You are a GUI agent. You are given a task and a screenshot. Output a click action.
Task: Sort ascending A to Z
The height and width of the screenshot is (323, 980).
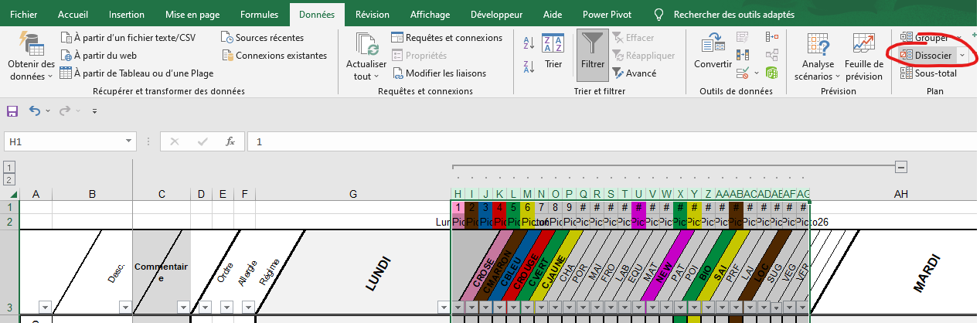tap(529, 43)
